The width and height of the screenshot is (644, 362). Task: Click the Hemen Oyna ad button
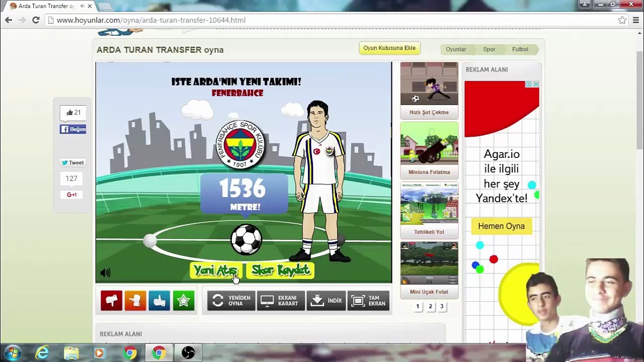(501, 226)
